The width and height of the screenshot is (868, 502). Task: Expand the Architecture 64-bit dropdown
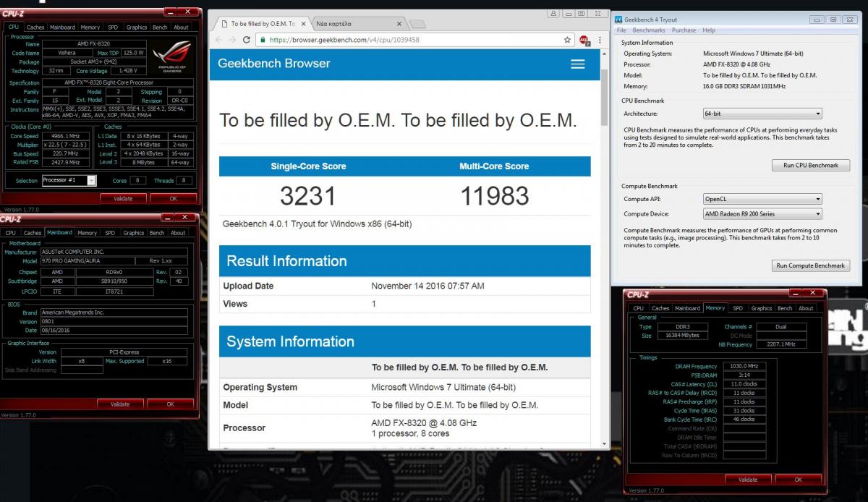(x=762, y=114)
